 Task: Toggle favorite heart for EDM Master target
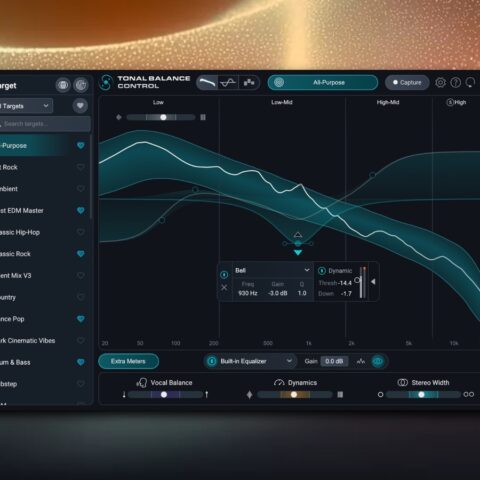point(81,210)
